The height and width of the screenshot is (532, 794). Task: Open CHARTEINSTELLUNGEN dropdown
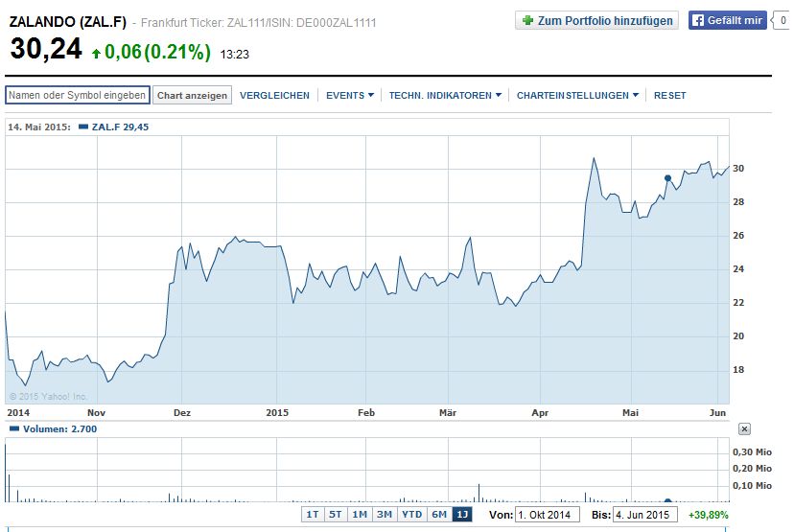click(577, 95)
